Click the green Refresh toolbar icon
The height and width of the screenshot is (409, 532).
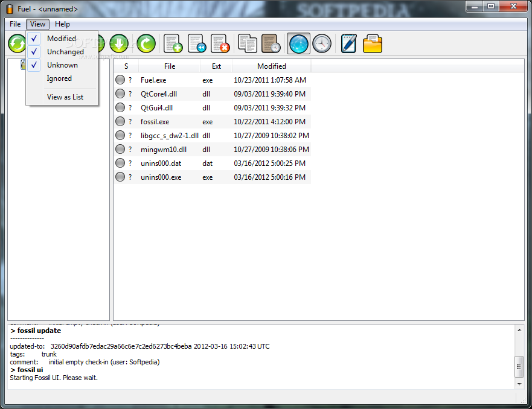(18, 43)
